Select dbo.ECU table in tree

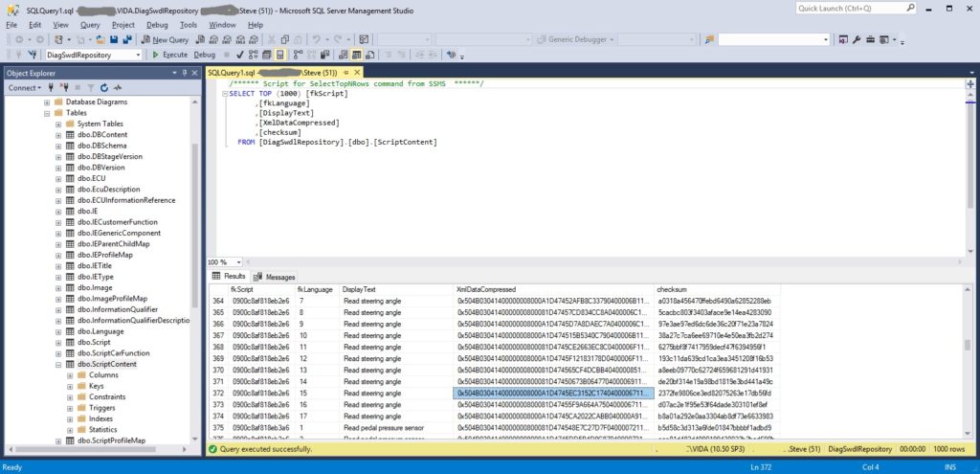point(91,178)
